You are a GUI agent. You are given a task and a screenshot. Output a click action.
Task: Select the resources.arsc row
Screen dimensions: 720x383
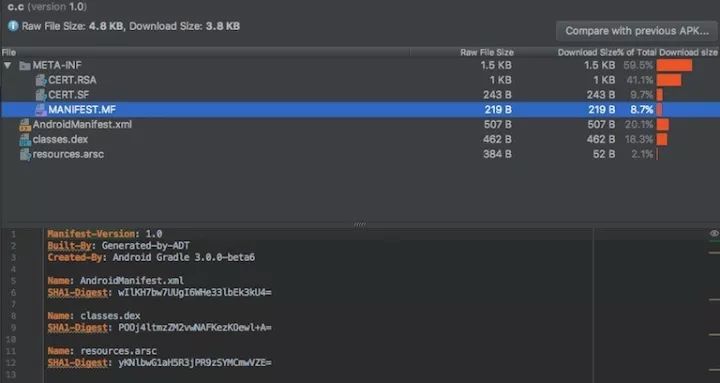tap(360, 154)
